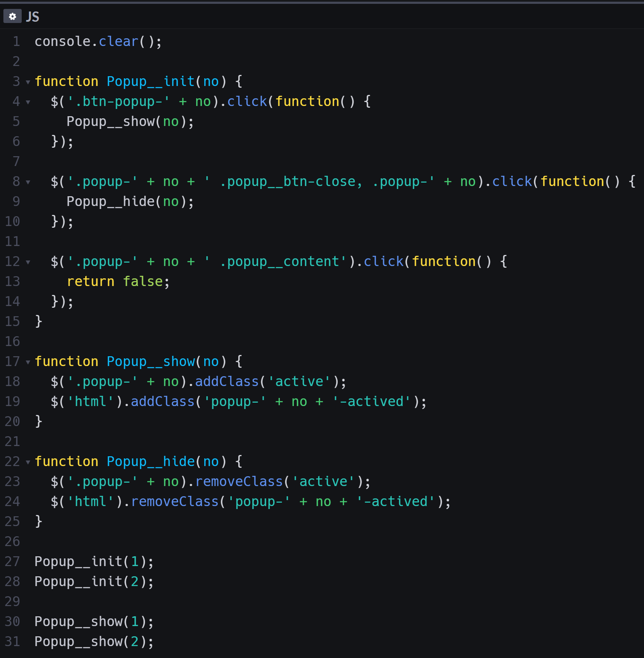Click 'Popup__show(1);' on line 30
Screen dimensions: 644x658
[94, 621]
